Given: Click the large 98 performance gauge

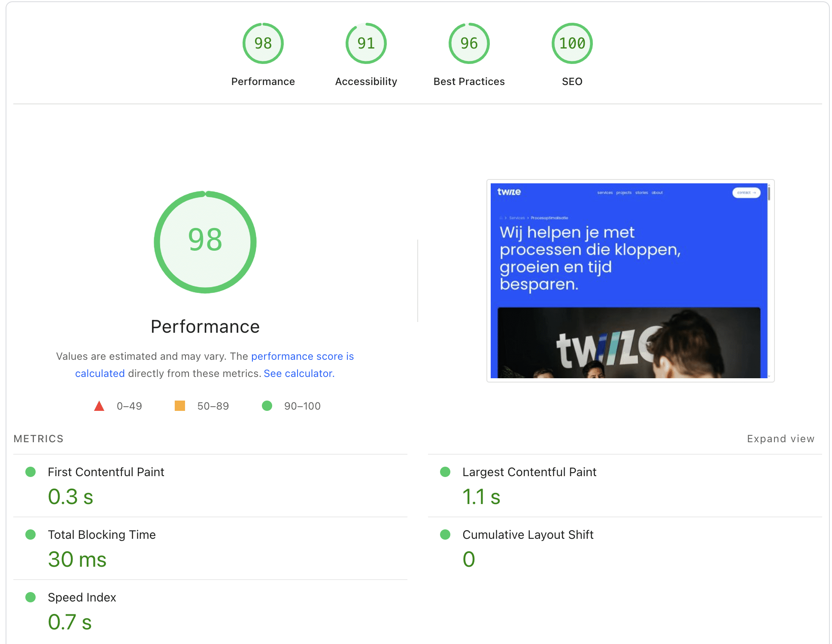Looking at the screenshot, I should 205,242.
